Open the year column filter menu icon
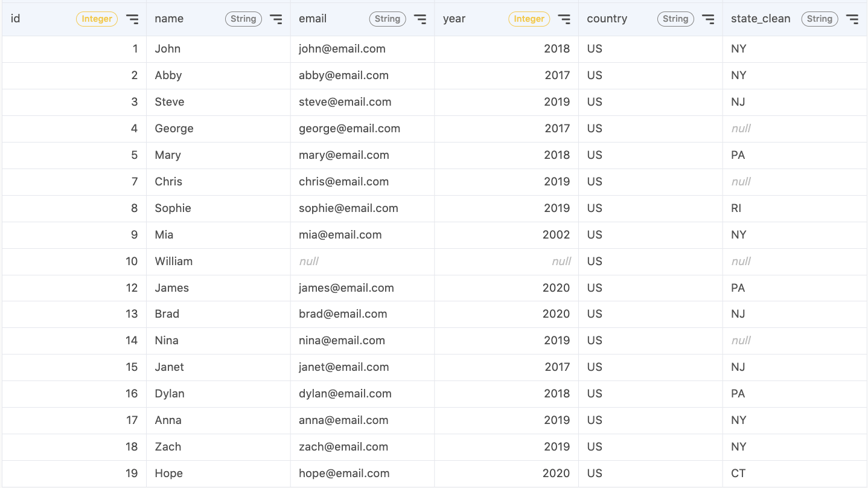 point(564,19)
